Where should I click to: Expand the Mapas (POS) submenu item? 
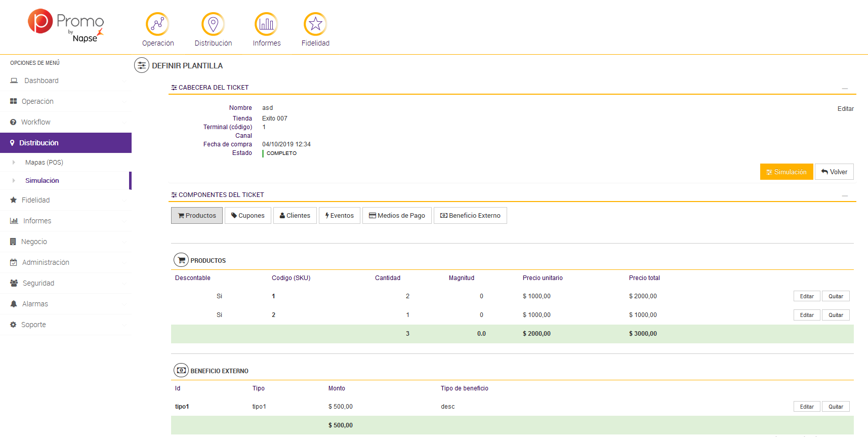[x=44, y=163]
